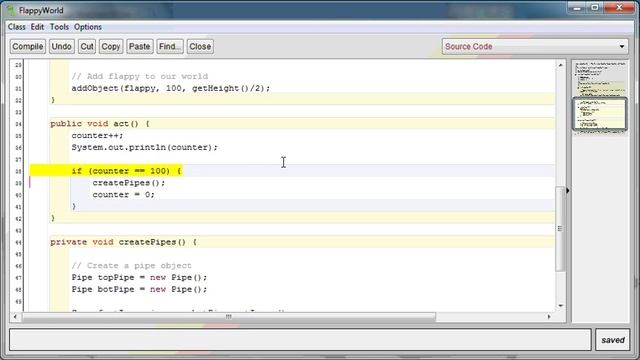
Task: Click 'Pipe topPipe = new Pipe();' line
Action: [139, 278]
